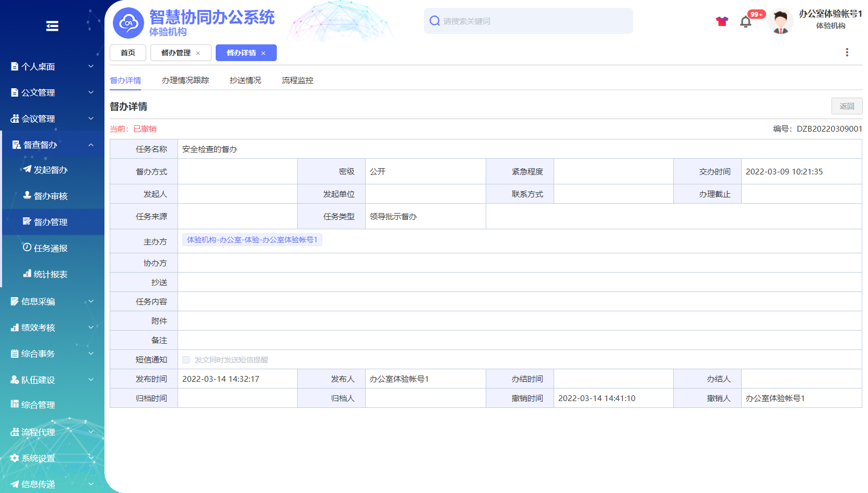The width and height of the screenshot is (868, 493).
Task: Expand the 个人桌面 sidebar menu
Action: pos(52,66)
